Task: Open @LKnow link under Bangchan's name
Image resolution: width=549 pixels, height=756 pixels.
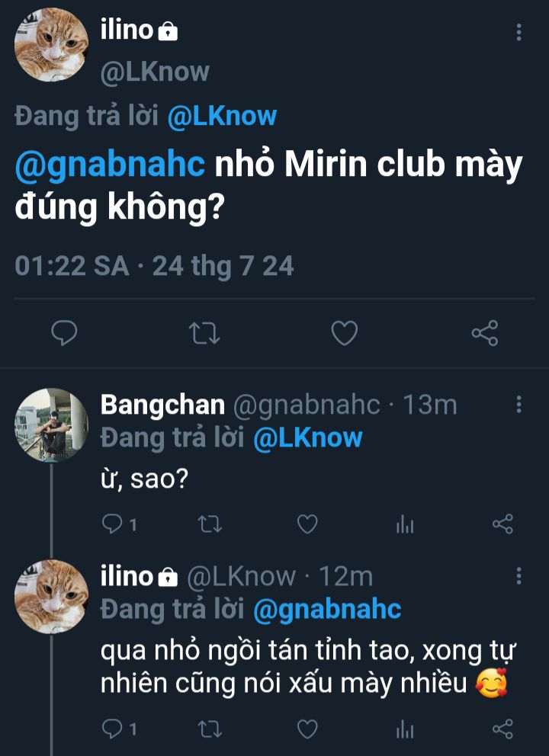Action: pyautogui.click(x=307, y=438)
